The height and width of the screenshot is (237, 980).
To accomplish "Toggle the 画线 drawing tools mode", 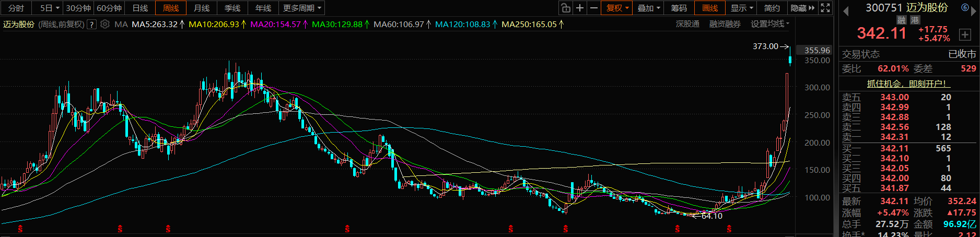I will 710,8.
